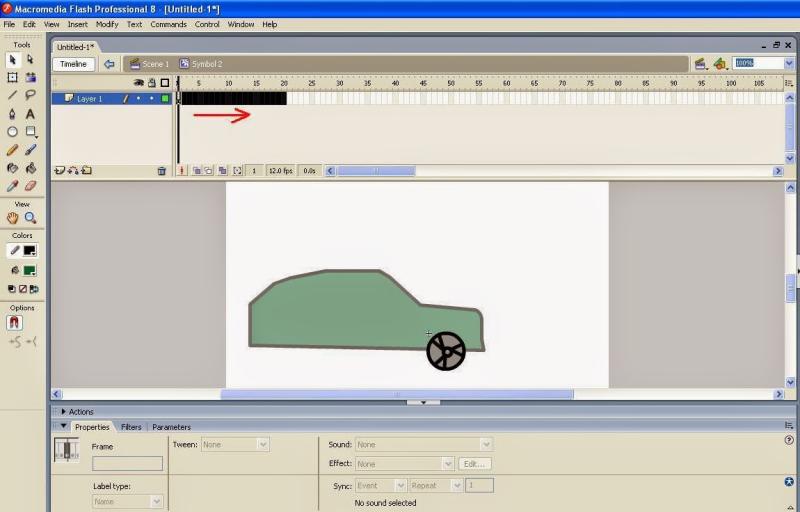Screen dimensions: 800x512
Task: Switch to the Parameters tab
Action: tap(171, 427)
